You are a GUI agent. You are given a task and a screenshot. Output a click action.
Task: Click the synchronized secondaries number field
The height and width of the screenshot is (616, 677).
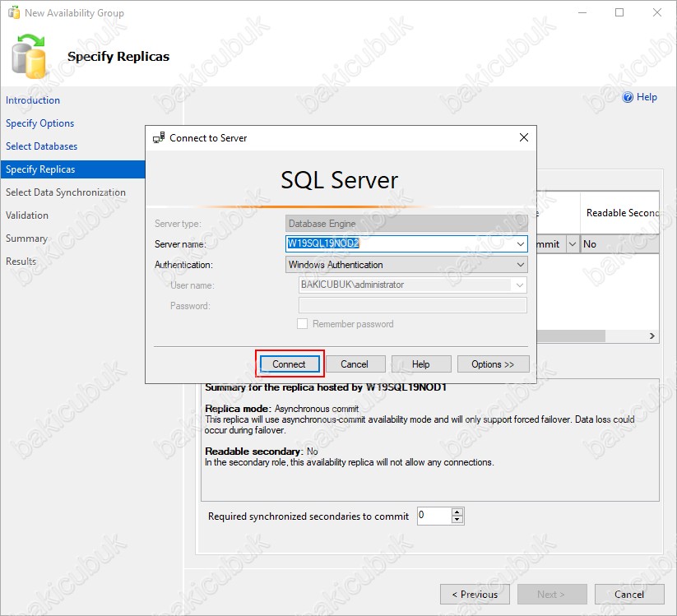[434, 516]
